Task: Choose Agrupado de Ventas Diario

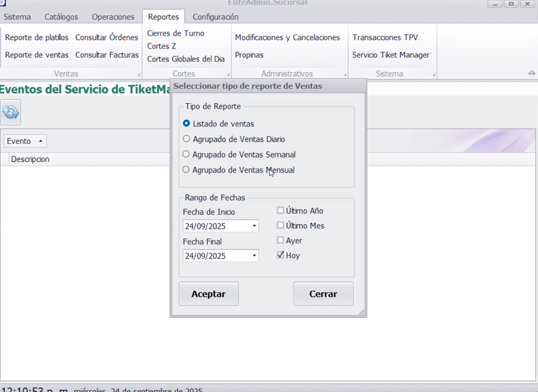Action: [x=186, y=139]
